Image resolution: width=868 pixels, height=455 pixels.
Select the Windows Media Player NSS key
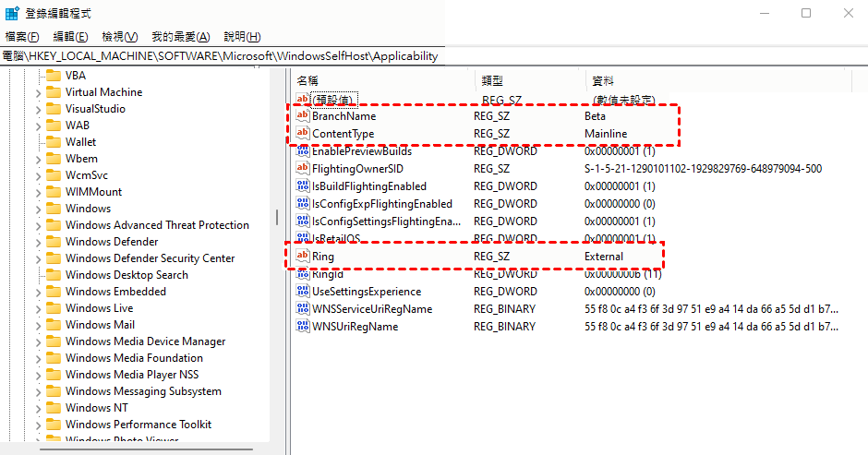132,374
